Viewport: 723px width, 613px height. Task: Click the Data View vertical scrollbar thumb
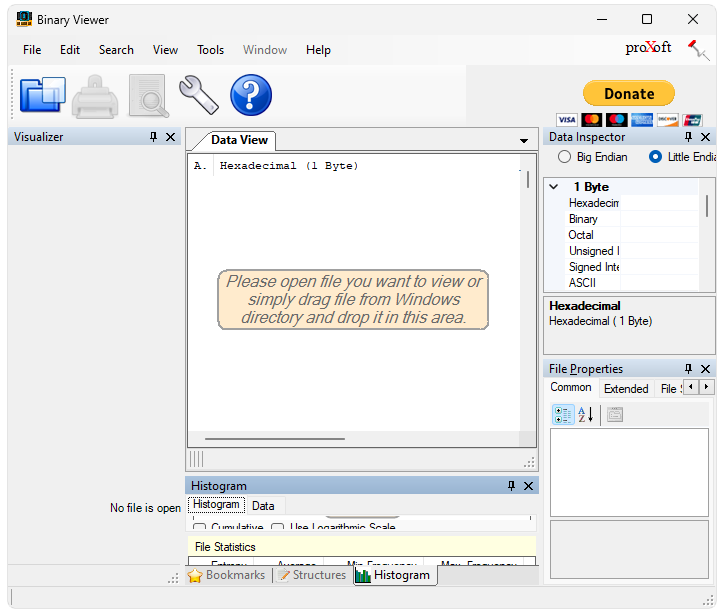[527, 179]
